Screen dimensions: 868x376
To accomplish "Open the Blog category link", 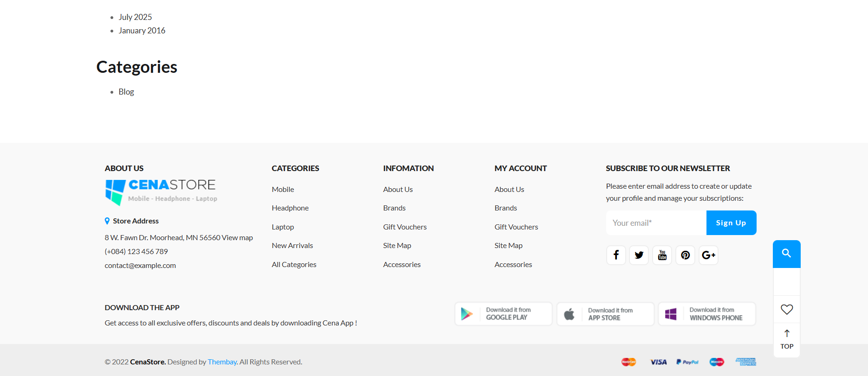I will point(126,92).
